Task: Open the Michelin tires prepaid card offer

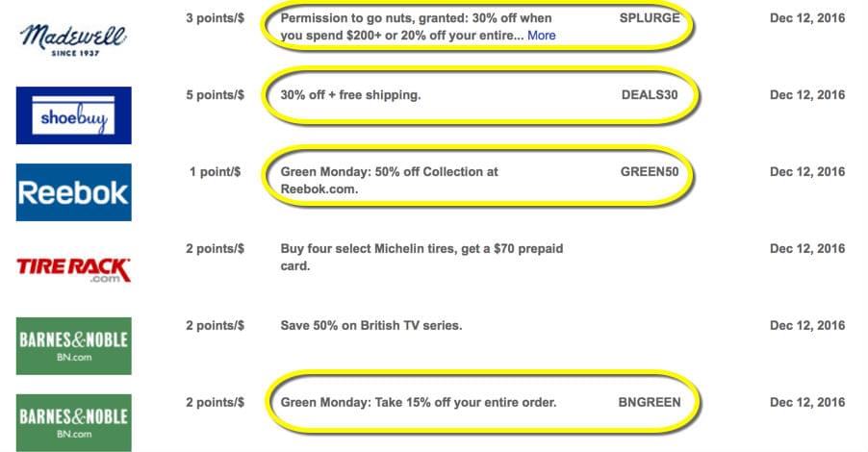Action: 421,258
